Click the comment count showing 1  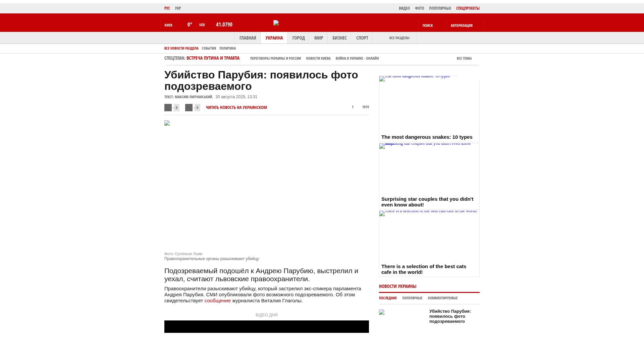tap(353, 107)
